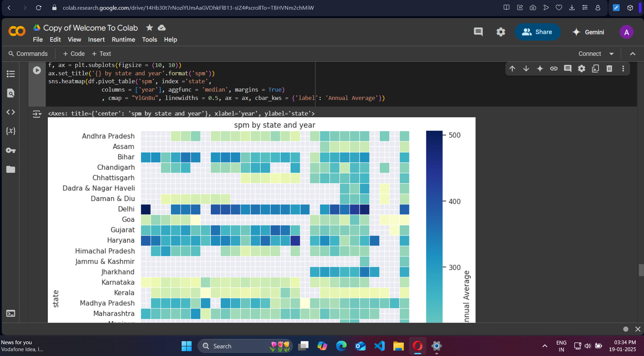Open the files folder icon in sidebar
Screen dimensions: 644x356
11,169
